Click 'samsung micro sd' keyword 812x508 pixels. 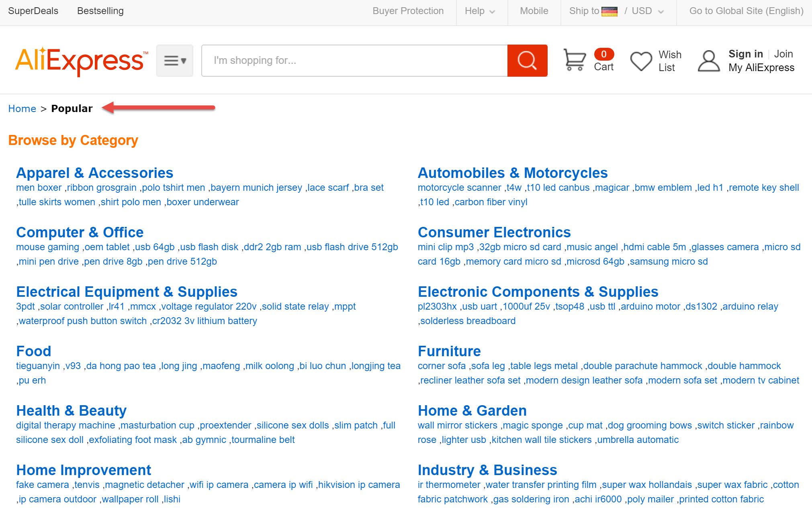[x=669, y=261]
